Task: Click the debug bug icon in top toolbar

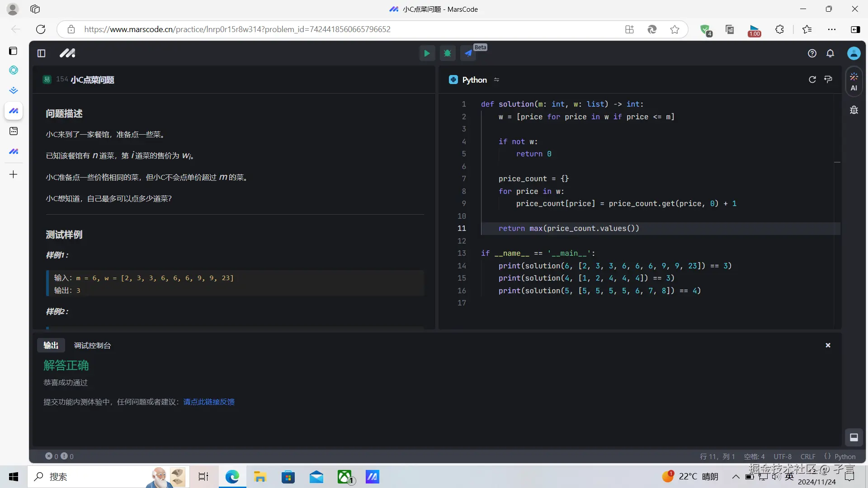Action: point(448,53)
